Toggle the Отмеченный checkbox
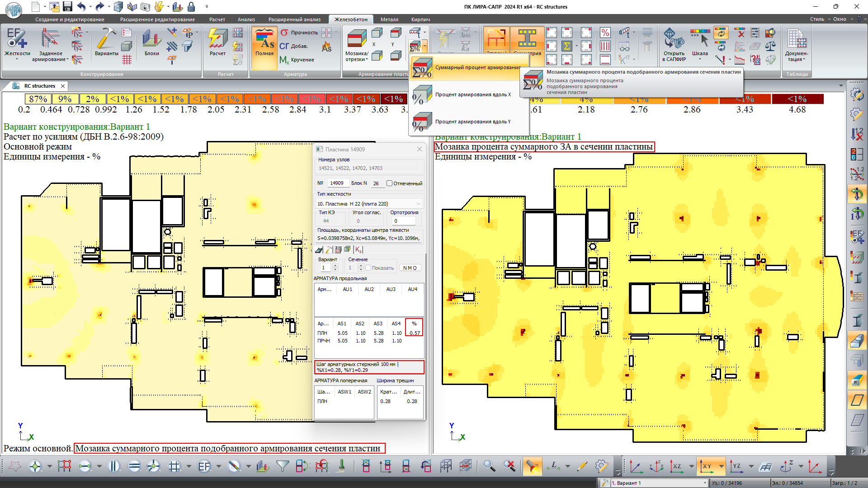 pyautogui.click(x=389, y=183)
